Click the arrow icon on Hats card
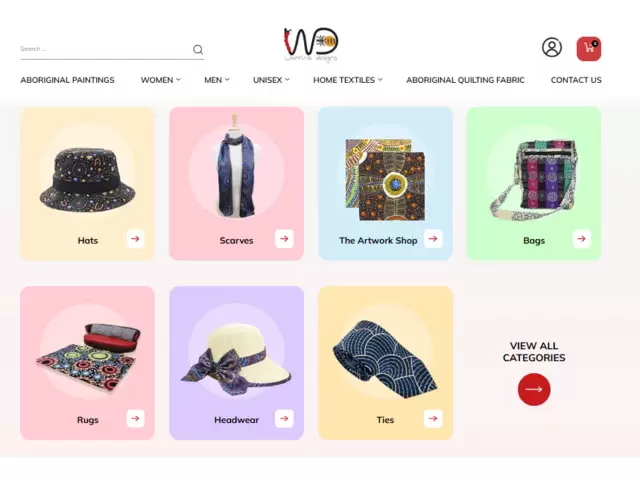The width and height of the screenshot is (640, 480). 136,239
